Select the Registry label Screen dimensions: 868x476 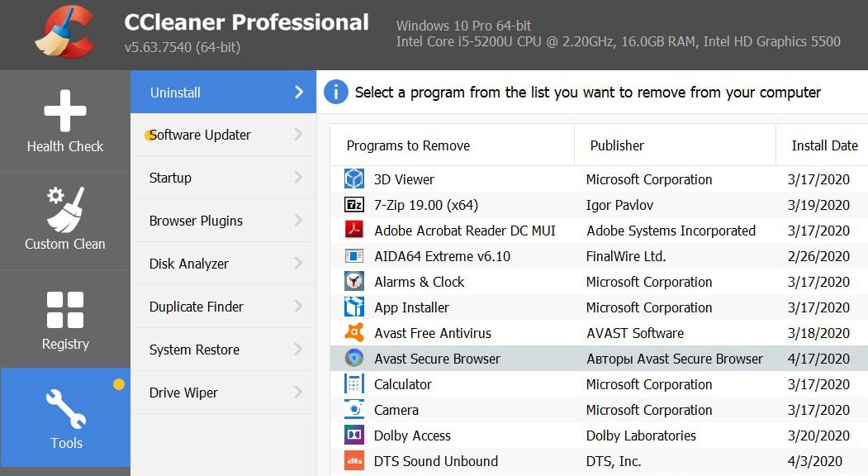[65, 344]
